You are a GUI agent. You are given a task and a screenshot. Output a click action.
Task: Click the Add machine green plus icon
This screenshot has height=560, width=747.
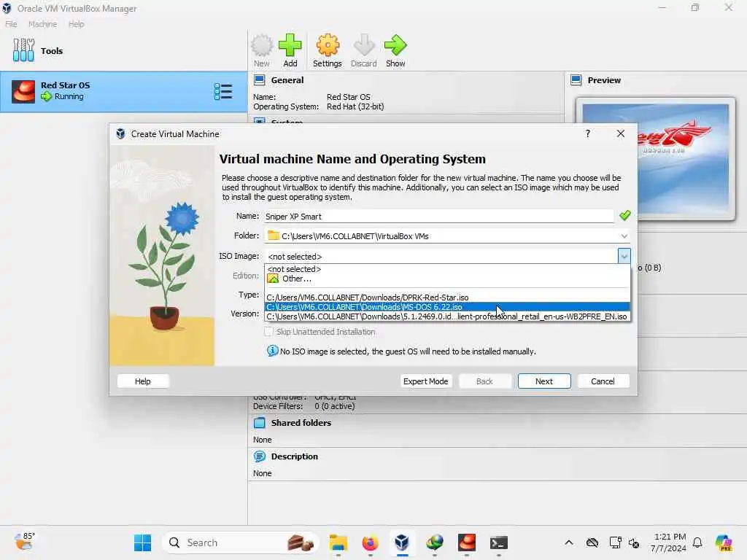click(290, 50)
